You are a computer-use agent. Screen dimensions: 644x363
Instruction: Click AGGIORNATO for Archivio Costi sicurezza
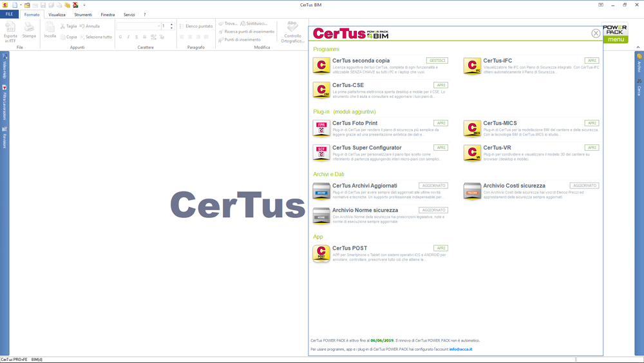coord(585,186)
